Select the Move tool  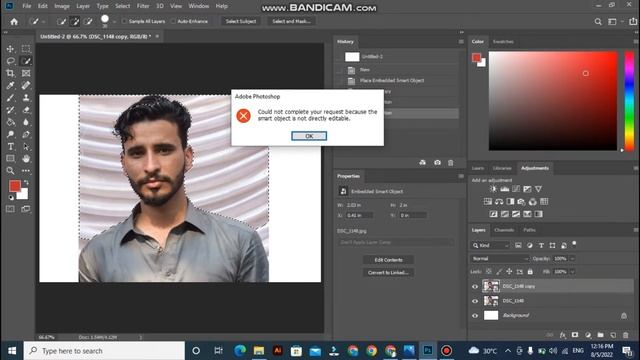point(10,49)
